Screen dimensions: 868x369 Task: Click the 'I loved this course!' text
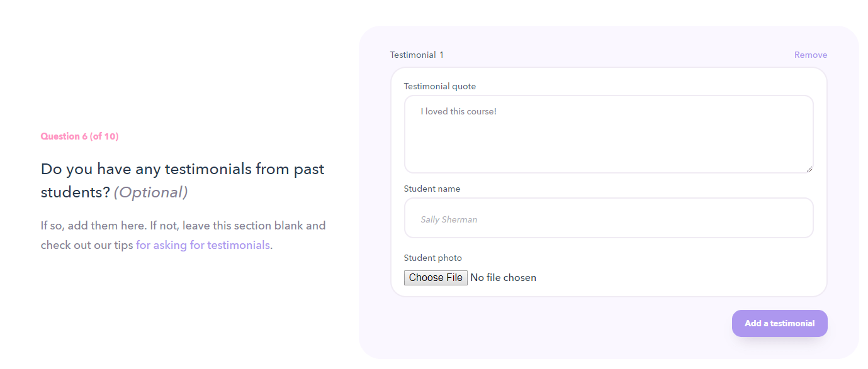point(459,112)
